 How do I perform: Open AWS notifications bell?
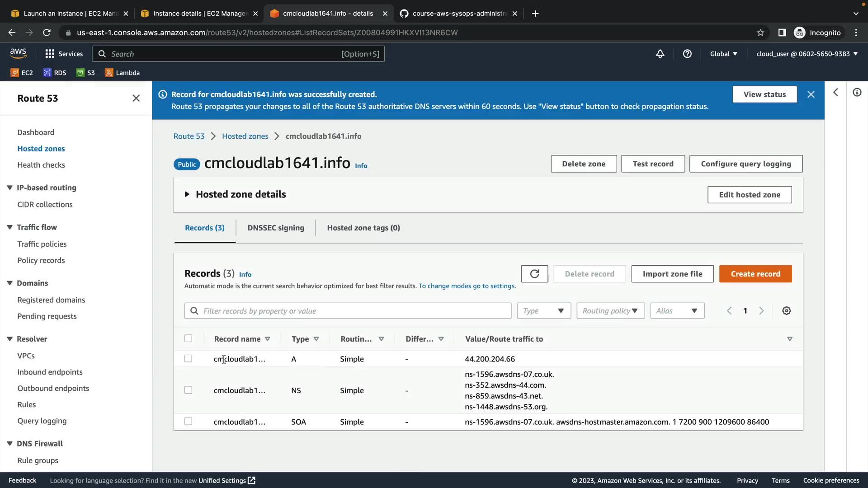pos(660,54)
